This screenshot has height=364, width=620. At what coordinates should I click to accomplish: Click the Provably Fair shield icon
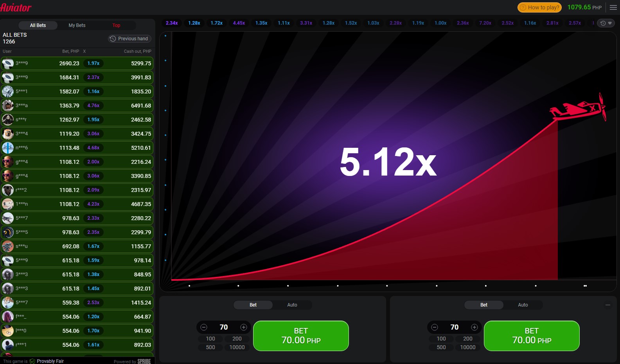pyautogui.click(x=32, y=361)
